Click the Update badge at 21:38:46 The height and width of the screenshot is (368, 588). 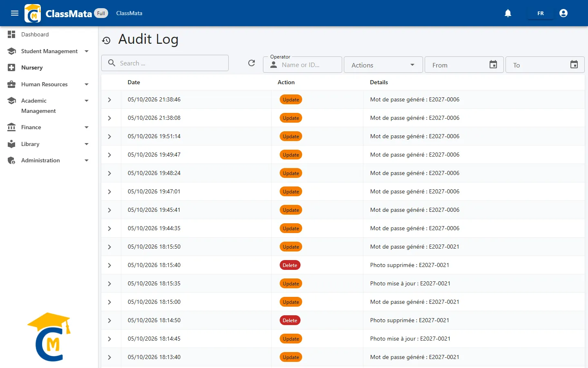click(x=291, y=99)
